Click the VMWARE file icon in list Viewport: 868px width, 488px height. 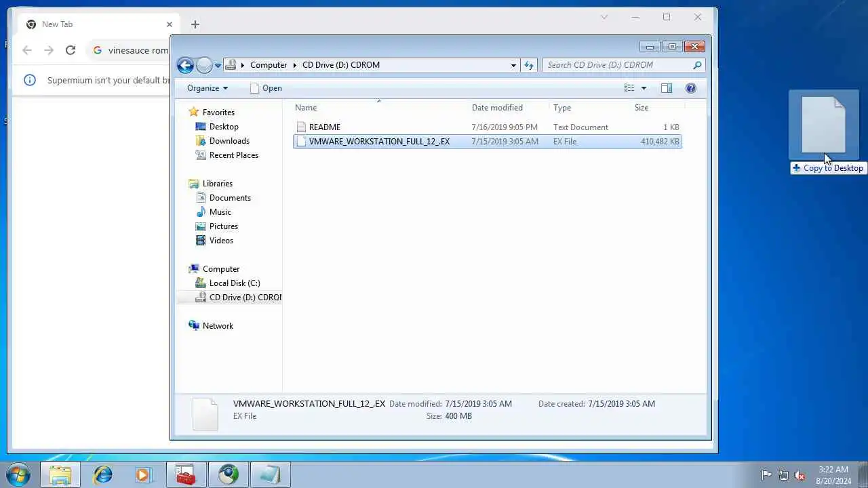point(301,142)
